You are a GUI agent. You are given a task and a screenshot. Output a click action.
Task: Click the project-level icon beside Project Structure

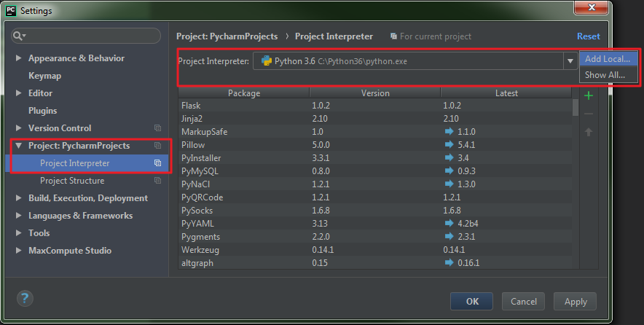tap(157, 181)
